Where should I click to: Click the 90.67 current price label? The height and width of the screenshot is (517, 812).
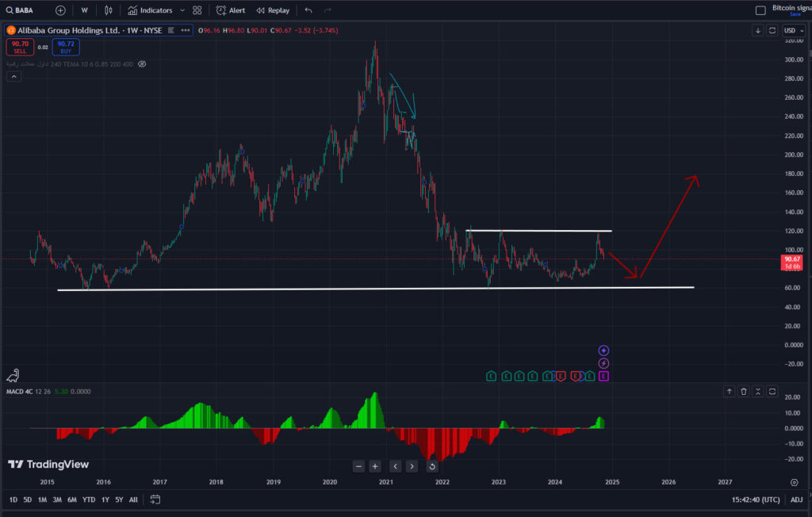coord(792,262)
